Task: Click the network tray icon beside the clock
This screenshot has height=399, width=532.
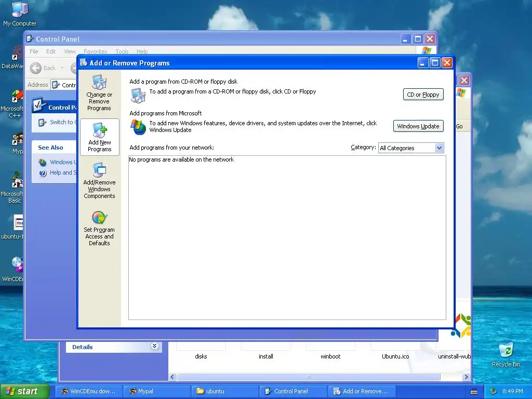Action: coord(494,391)
